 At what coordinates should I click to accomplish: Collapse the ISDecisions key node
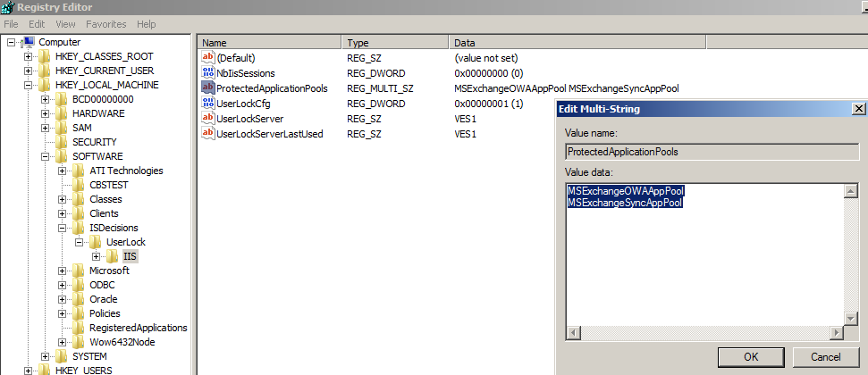pyautogui.click(x=62, y=229)
